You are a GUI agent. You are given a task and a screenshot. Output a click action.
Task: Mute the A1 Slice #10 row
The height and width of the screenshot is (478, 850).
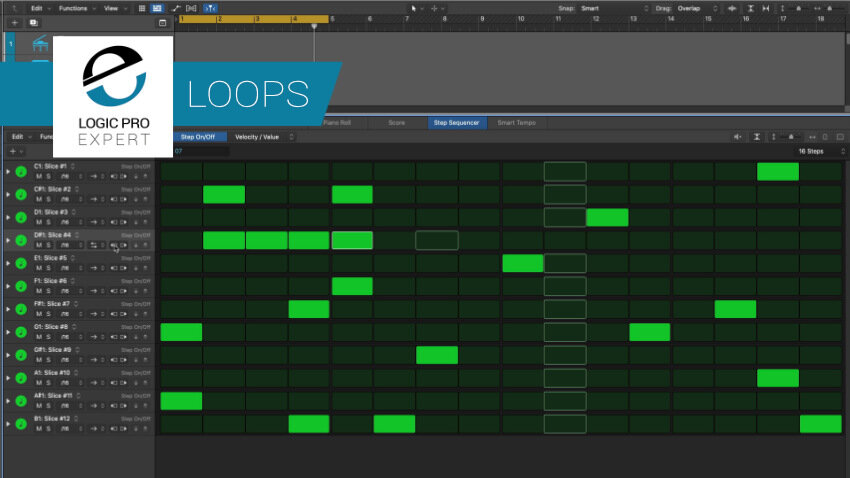tap(38, 383)
